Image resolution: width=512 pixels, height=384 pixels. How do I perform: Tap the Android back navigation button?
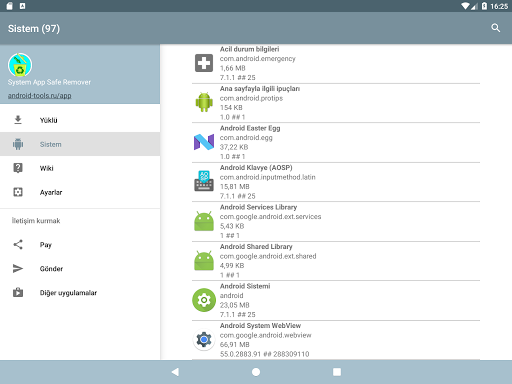click(x=175, y=372)
